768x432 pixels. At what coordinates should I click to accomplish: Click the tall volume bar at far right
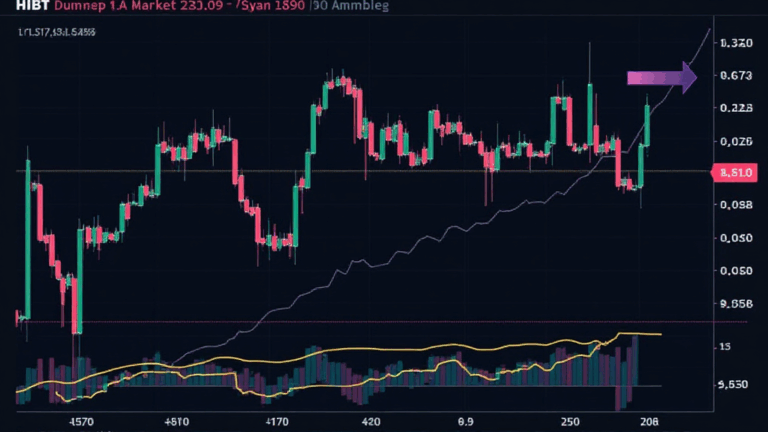pyautogui.click(x=634, y=372)
